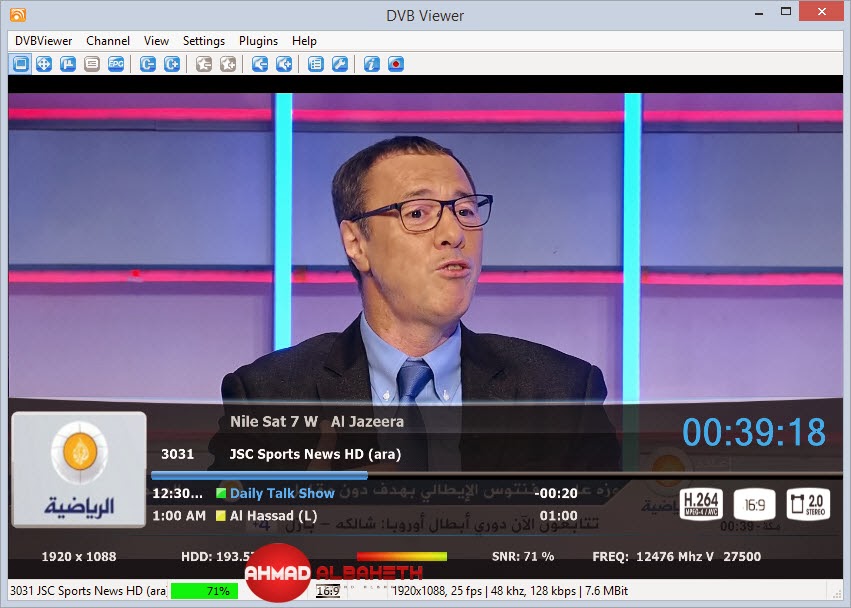
Task: Open the Plugins menu
Action: point(258,41)
